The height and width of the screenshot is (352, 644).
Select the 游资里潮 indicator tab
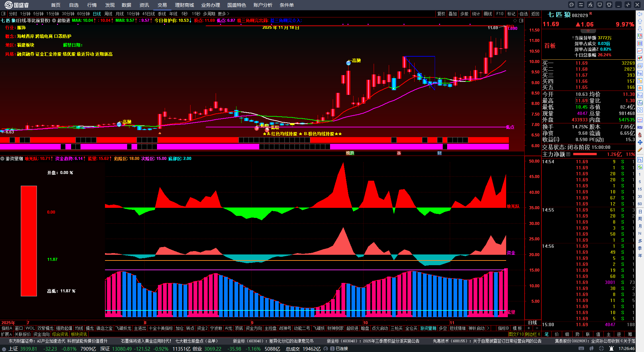point(428,328)
